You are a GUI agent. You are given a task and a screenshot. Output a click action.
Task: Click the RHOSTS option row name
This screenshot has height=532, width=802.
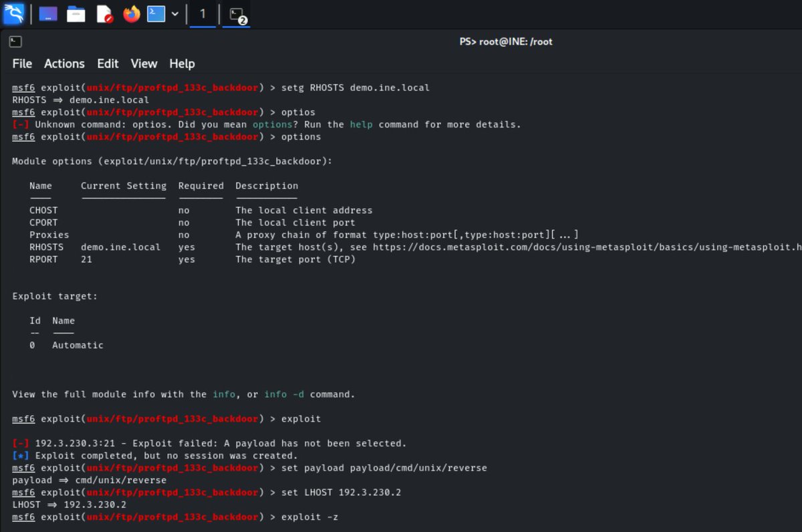coord(46,247)
